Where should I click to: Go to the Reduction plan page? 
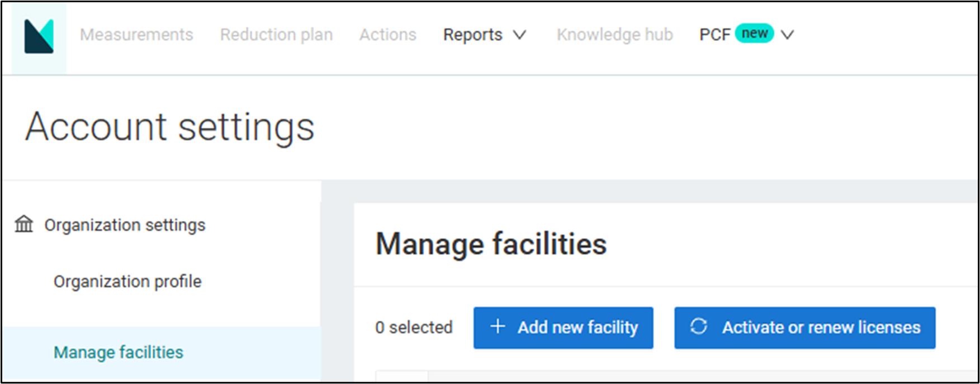276,35
